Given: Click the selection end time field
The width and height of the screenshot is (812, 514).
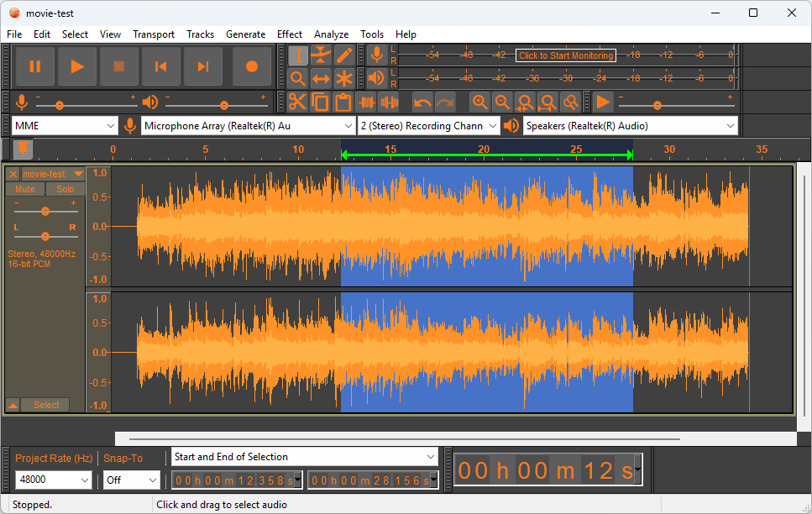Looking at the screenshot, I should 373,480.
